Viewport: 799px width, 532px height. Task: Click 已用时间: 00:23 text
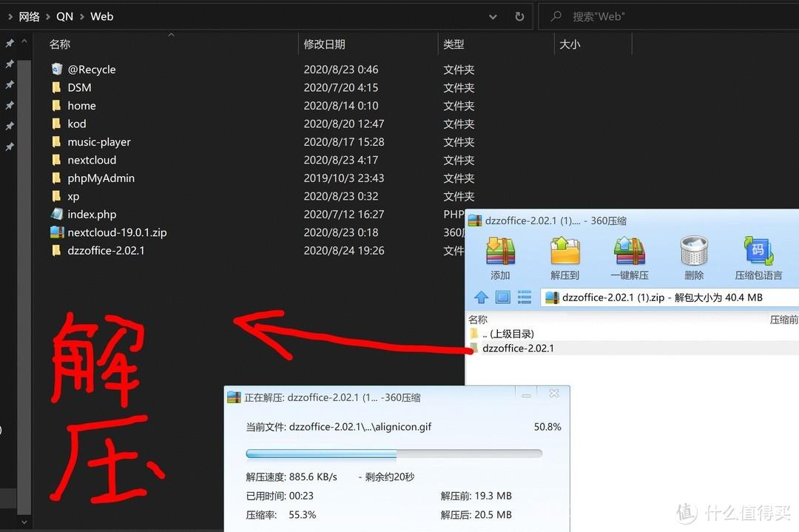[x=280, y=495]
